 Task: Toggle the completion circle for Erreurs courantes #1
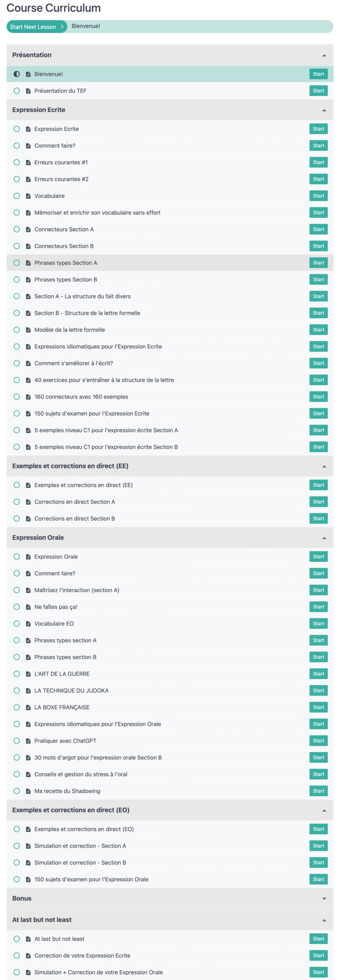(16, 162)
